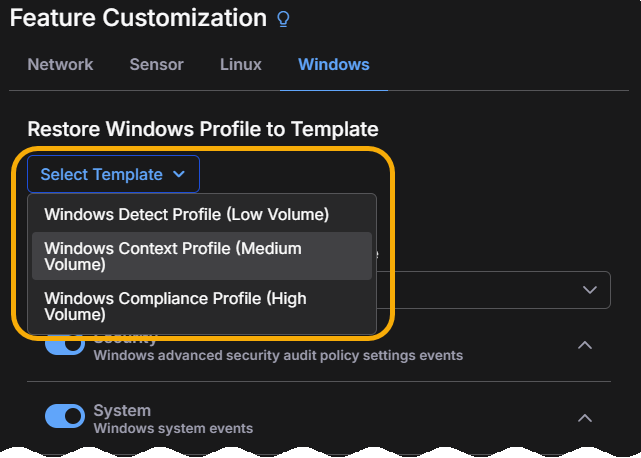Click the Select Template dropdown button

[113, 174]
